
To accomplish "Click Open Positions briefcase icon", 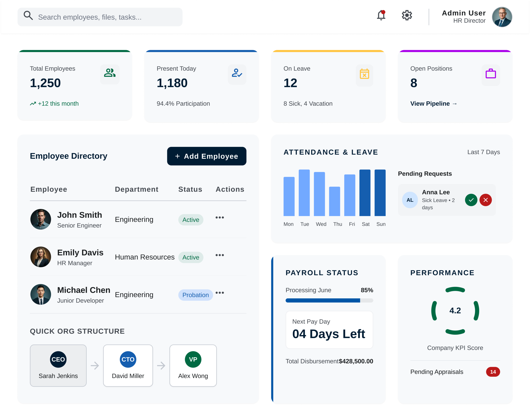I will tap(491, 74).
